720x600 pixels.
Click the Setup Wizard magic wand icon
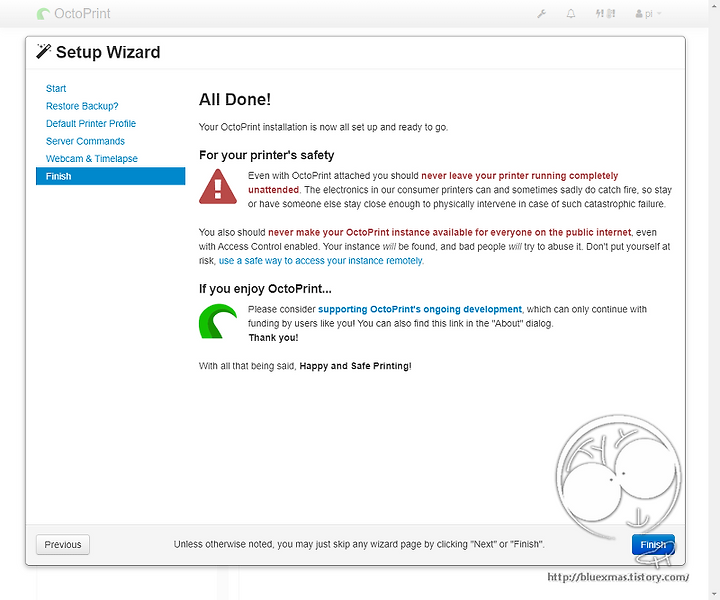click(x=44, y=51)
